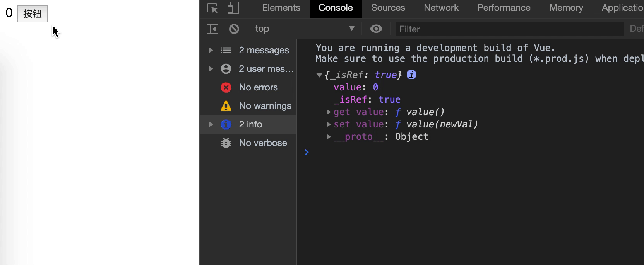
Task: Hide the console sidebar panel icon
Action: coord(212,29)
